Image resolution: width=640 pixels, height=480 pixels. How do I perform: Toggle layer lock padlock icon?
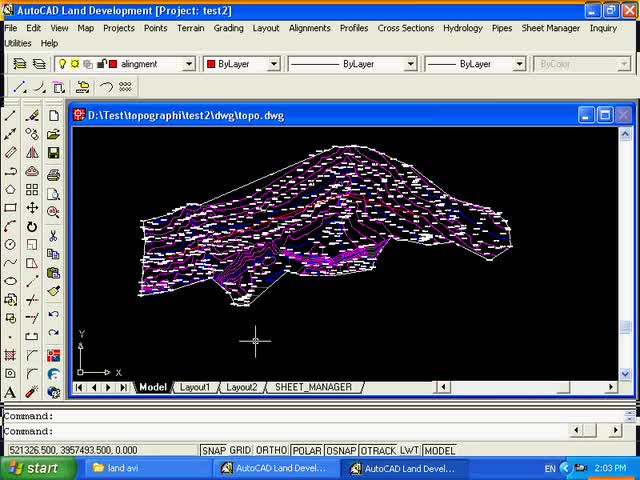[x=101, y=64]
